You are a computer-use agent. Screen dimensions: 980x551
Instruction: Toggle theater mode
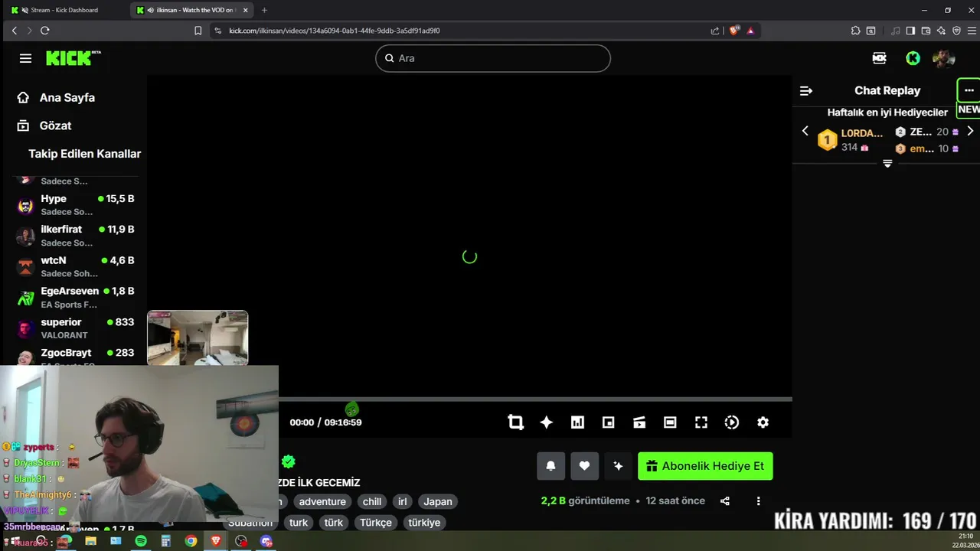670,422
